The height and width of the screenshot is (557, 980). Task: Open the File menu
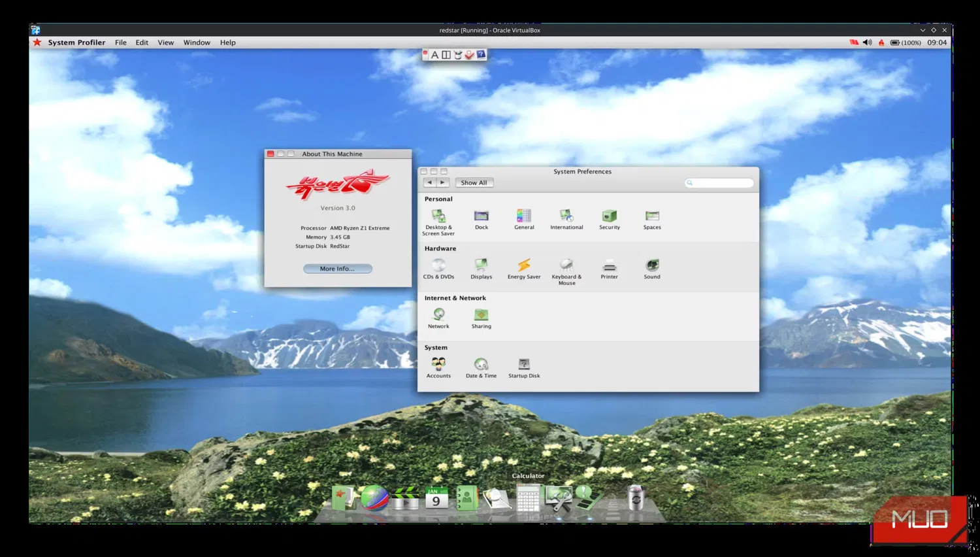pyautogui.click(x=121, y=42)
